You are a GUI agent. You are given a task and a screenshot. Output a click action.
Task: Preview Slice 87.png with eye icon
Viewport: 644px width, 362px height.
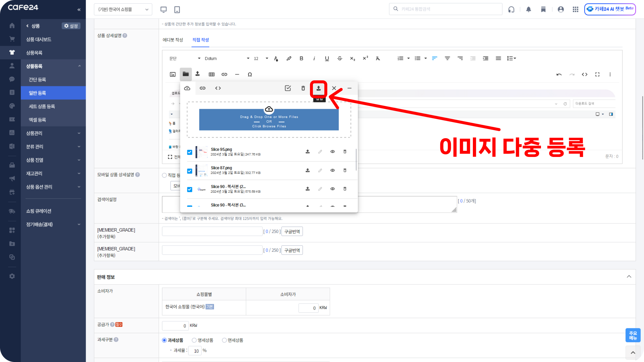click(x=332, y=170)
